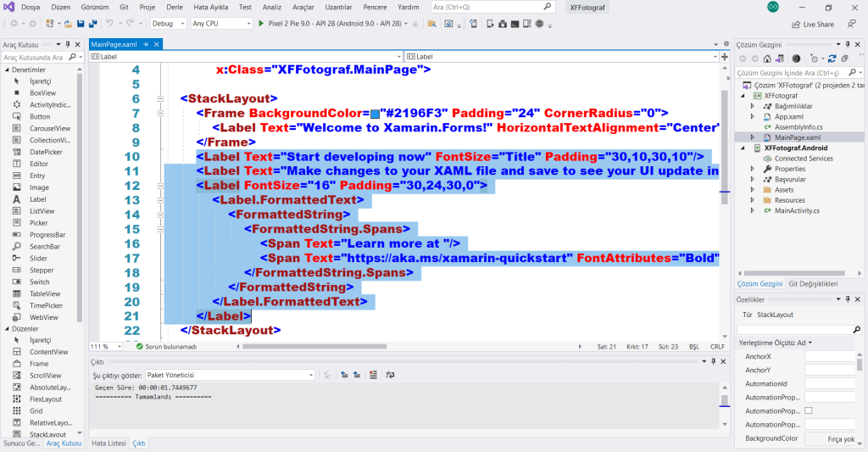
Task: Close the MainPage.xaml tab
Action: (157, 43)
